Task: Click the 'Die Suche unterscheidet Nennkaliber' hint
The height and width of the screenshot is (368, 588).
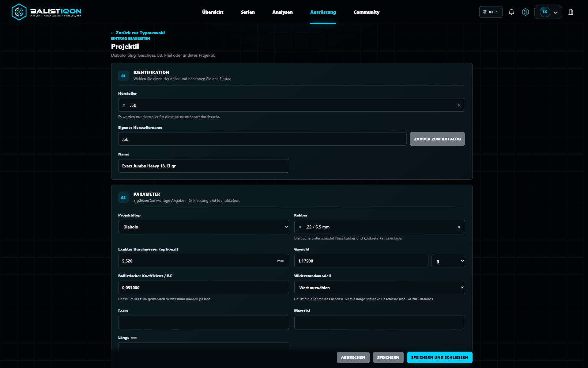Action: pyautogui.click(x=349, y=238)
